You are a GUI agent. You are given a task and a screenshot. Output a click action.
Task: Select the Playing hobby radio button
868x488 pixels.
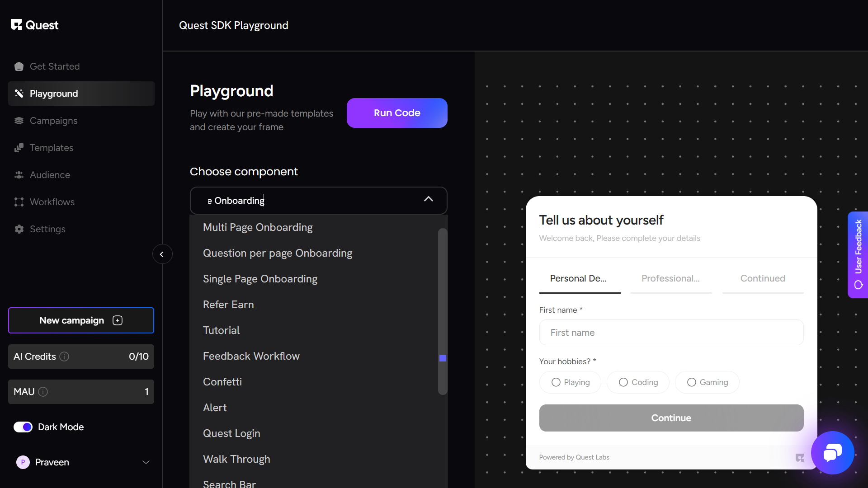pyautogui.click(x=556, y=382)
